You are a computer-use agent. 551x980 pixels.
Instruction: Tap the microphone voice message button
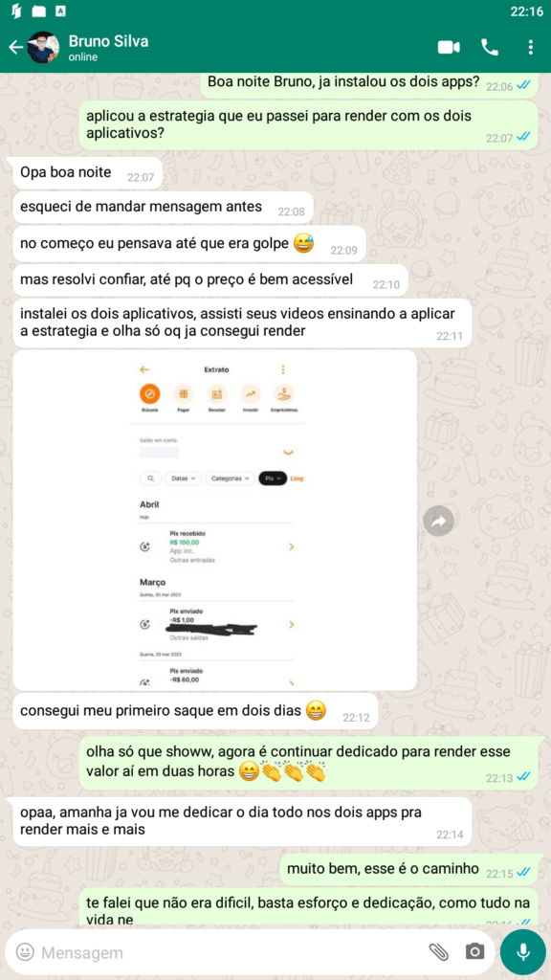523,952
